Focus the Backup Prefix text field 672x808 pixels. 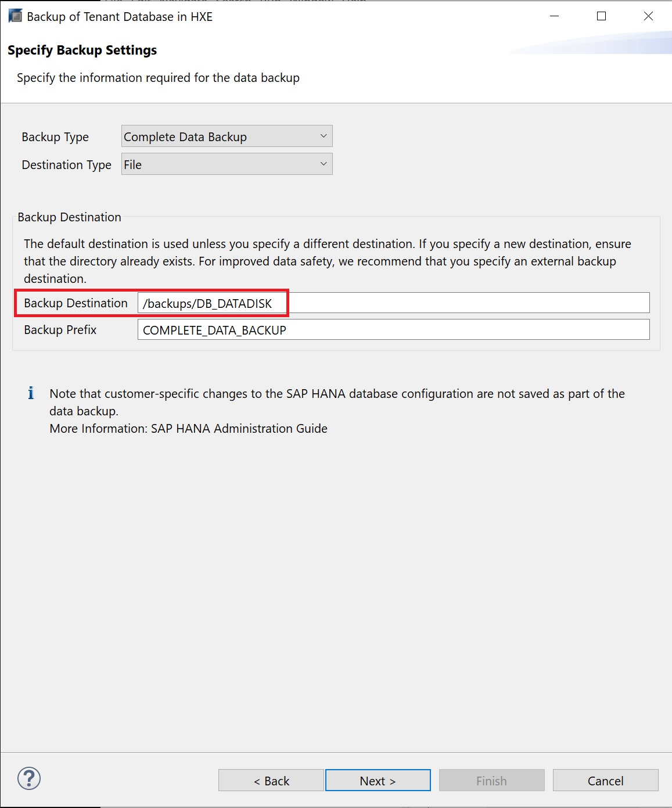[393, 330]
